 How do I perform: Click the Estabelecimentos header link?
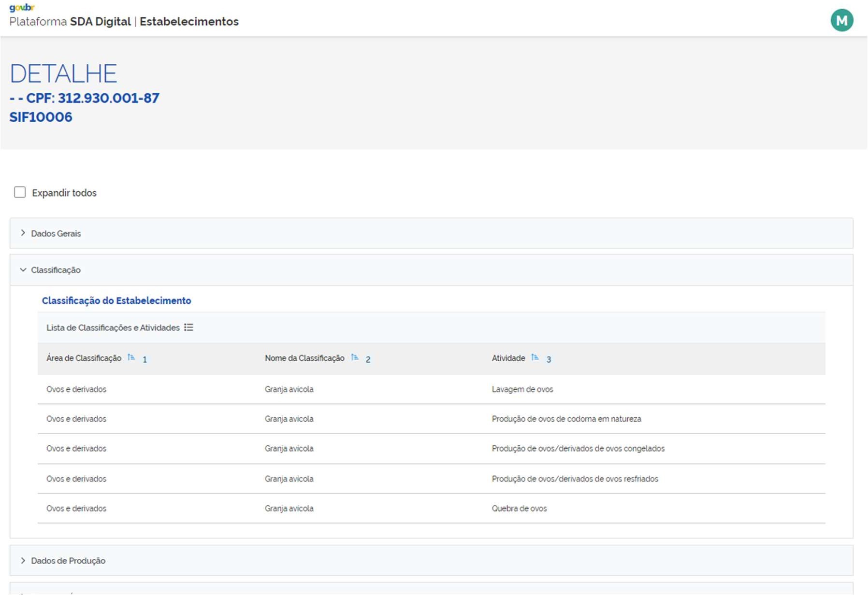click(189, 22)
